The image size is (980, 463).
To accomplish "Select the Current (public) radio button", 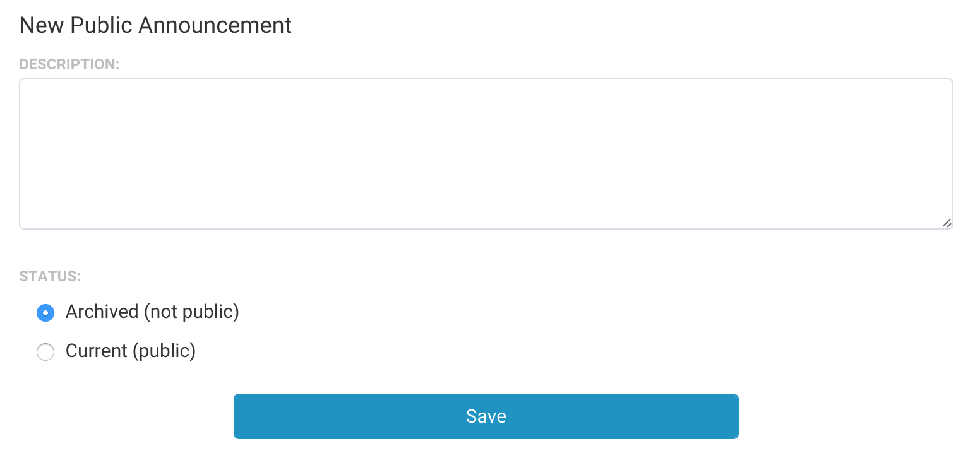I will click(45, 352).
